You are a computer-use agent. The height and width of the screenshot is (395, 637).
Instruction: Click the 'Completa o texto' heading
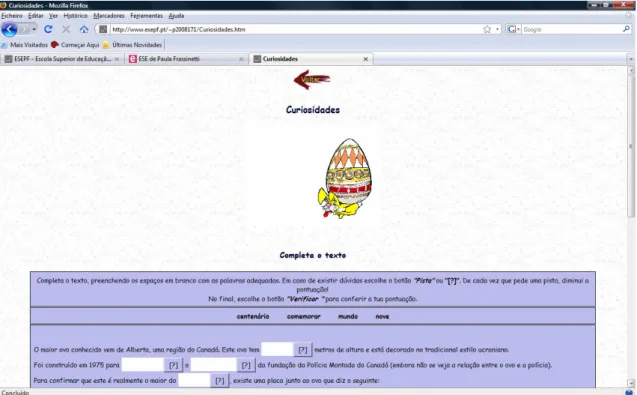pos(313,255)
